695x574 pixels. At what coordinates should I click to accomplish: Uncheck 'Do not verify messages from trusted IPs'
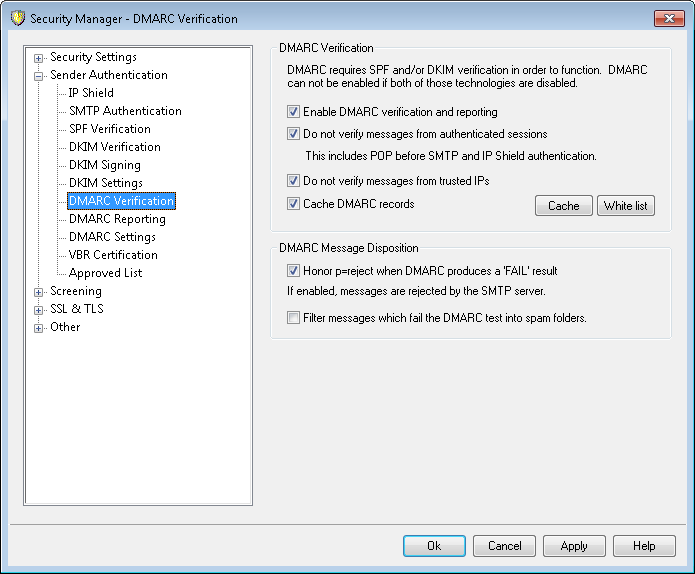(x=294, y=181)
